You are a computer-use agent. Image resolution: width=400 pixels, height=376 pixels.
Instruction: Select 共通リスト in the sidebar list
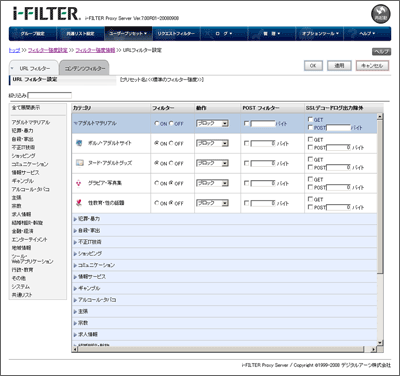pos(22,295)
